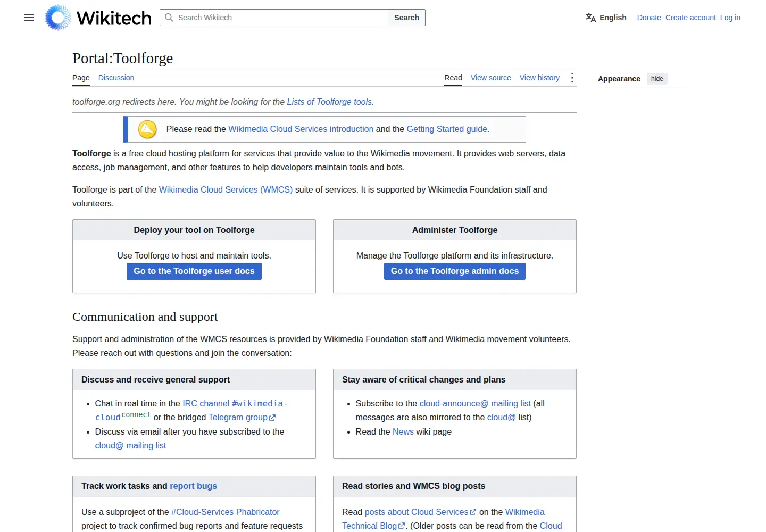The height and width of the screenshot is (532, 766).
Task: Open the three-dot more options menu
Action: (572, 78)
